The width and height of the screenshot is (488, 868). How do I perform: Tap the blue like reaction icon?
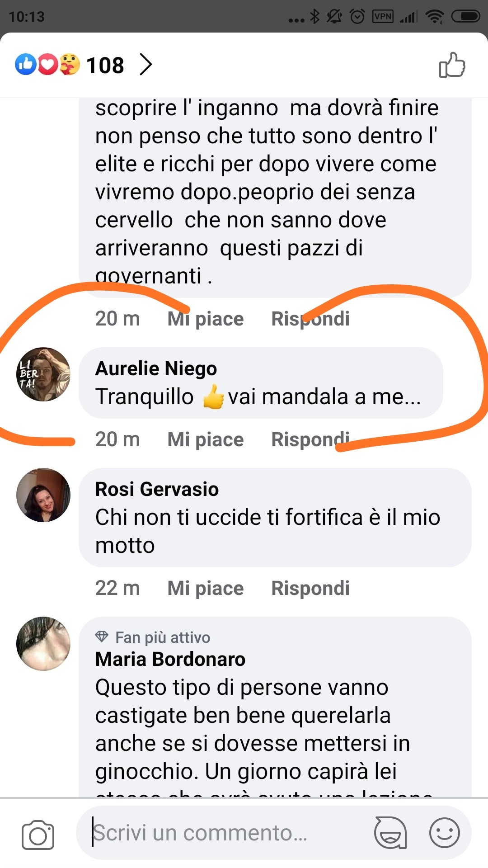25,65
